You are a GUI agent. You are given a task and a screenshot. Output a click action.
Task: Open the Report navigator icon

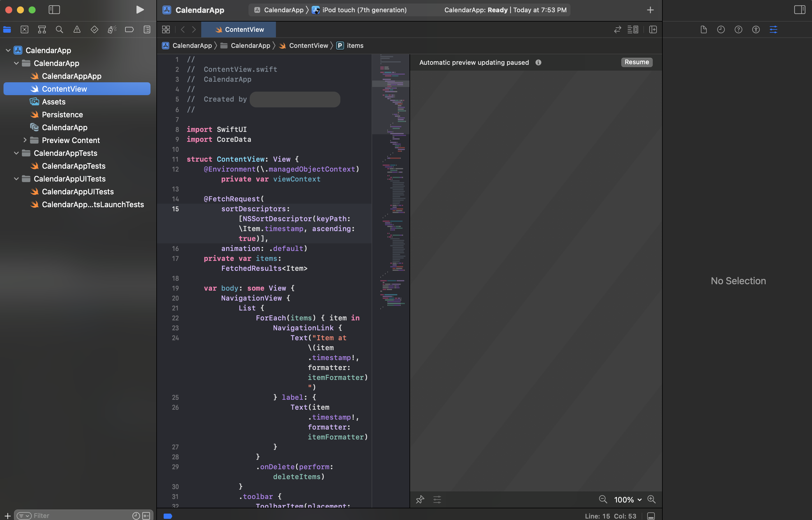tap(147, 30)
